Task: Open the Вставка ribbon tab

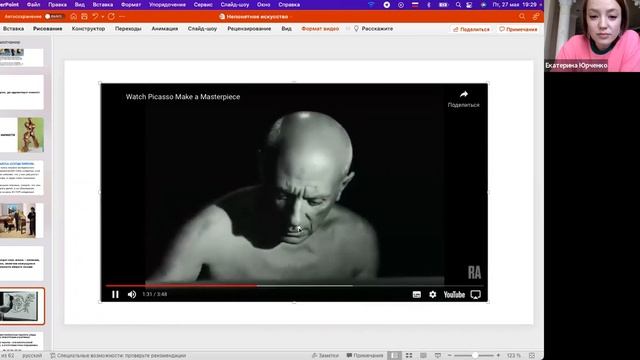Action: (x=13, y=29)
